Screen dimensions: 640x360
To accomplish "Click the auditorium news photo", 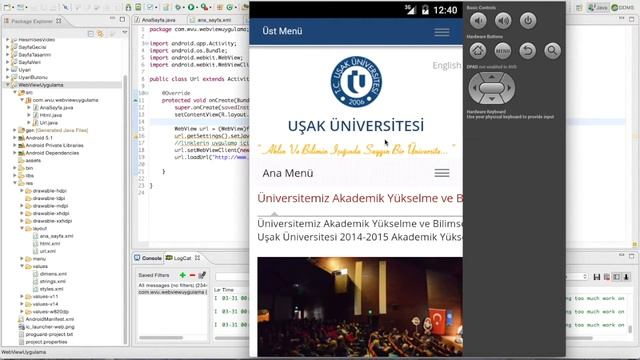I will (360, 307).
